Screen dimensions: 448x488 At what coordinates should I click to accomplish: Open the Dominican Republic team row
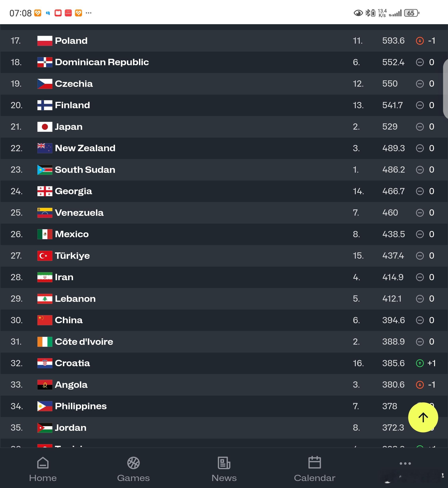click(x=224, y=62)
